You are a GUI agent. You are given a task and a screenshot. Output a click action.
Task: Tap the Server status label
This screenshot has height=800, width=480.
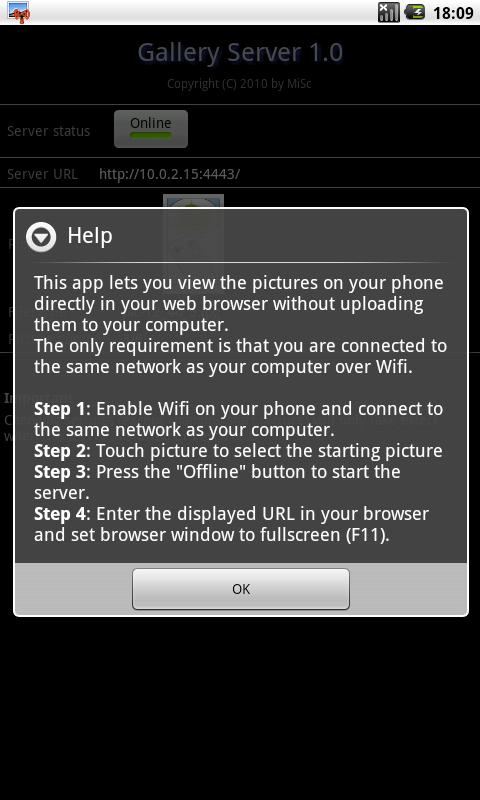pyautogui.click(x=48, y=131)
